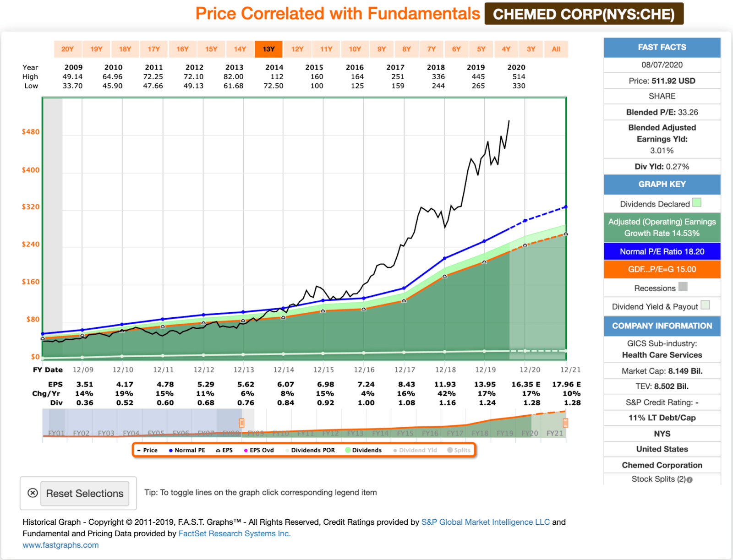Select the 8Y time range
This screenshot has height=560, width=733.
(x=407, y=49)
